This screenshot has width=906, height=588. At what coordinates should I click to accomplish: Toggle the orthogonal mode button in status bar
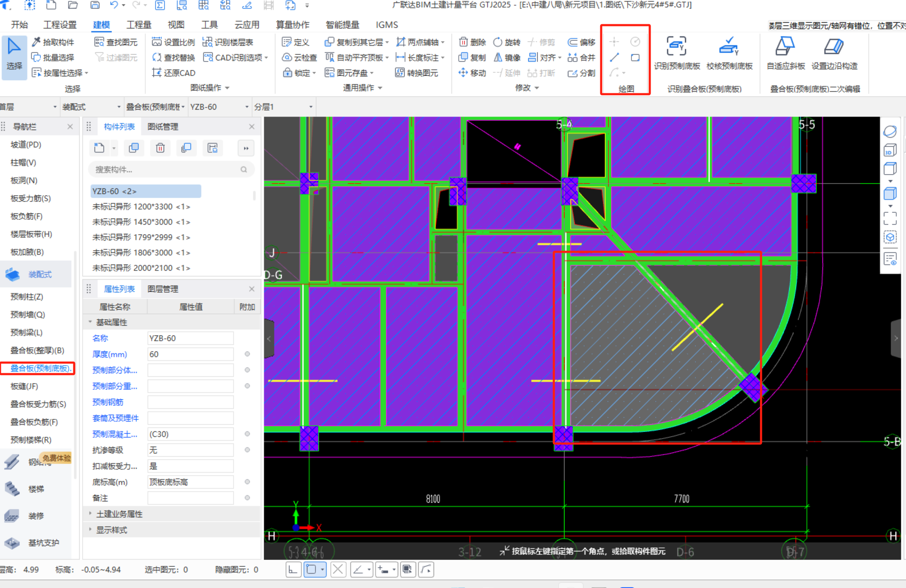click(x=293, y=570)
